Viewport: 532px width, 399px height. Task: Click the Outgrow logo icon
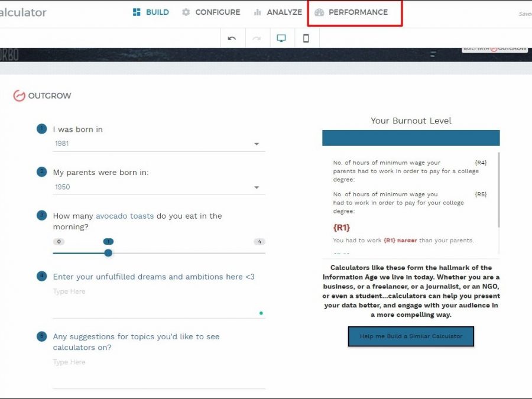pyautogui.click(x=20, y=96)
